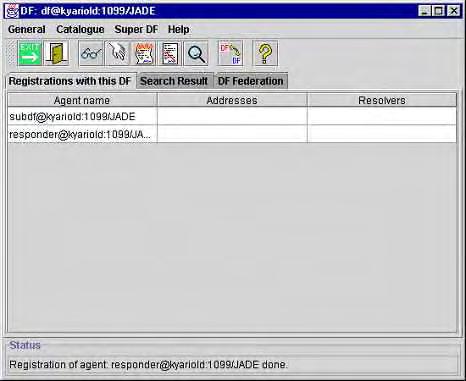Open the General menu
This screenshot has width=466, height=381.
point(27,29)
